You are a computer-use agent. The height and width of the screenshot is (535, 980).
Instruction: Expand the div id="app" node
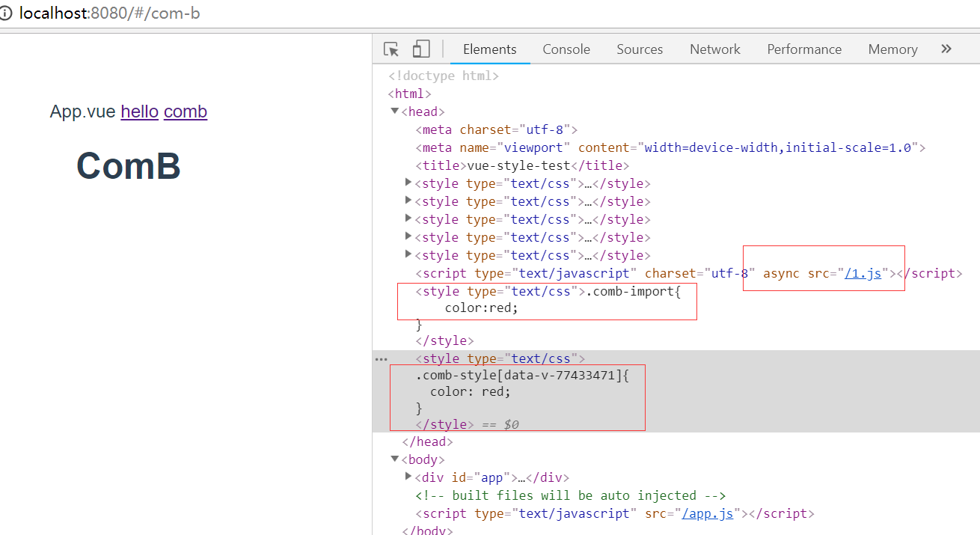click(x=408, y=477)
